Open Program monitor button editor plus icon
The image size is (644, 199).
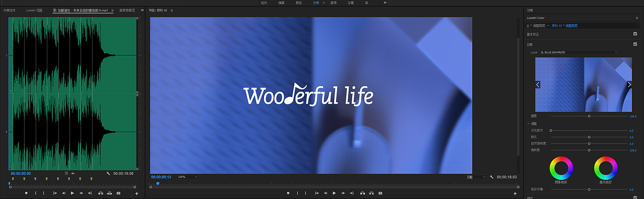coord(515,193)
